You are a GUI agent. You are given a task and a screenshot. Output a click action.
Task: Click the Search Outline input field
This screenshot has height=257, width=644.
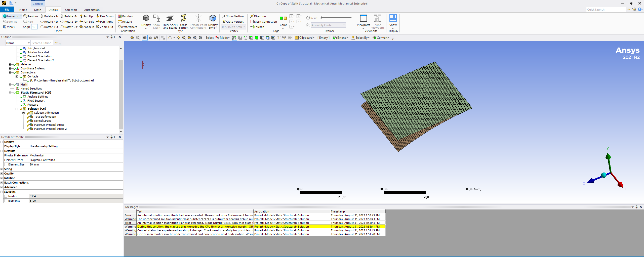point(42,43)
